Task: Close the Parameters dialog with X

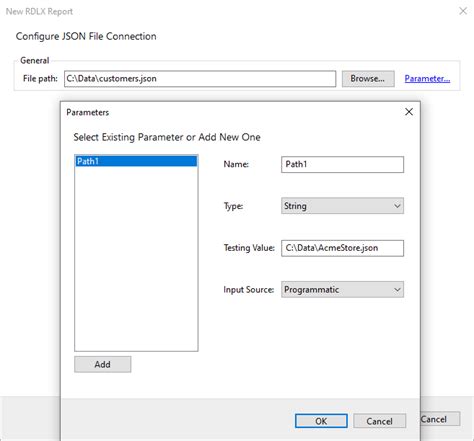Action: pyautogui.click(x=409, y=112)
